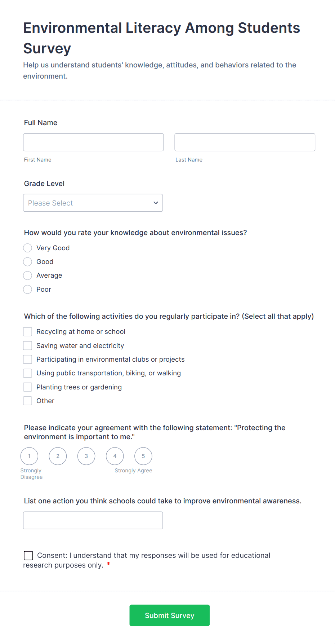
Task: Check Saving water and electricity
Action: 27,345
